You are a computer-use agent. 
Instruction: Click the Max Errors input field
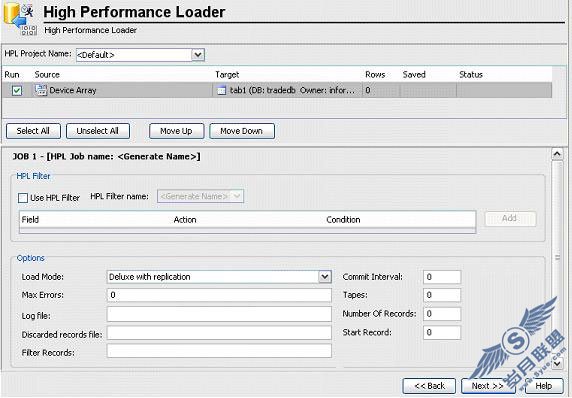219,295
